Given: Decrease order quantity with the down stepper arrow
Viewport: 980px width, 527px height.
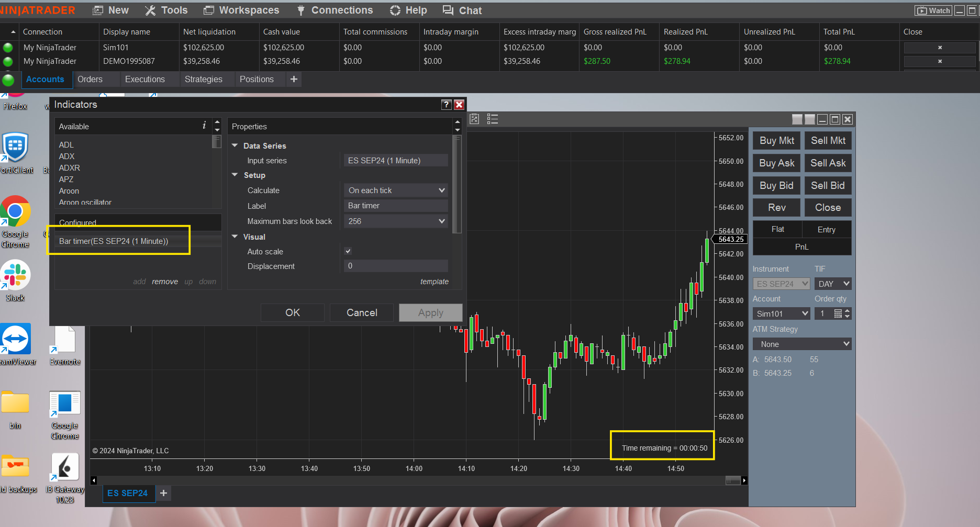Looking at the screenshot, I should (847, 316).
